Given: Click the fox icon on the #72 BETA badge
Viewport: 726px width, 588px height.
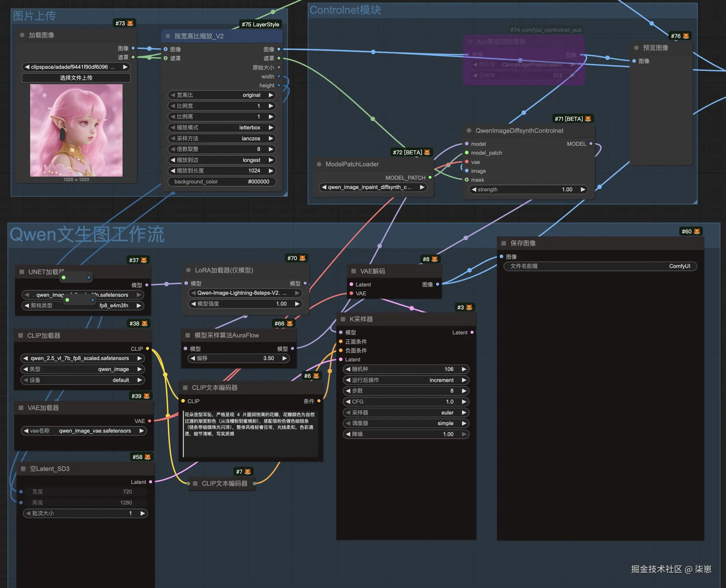Looking at the screenshot, I should [427, 152].
